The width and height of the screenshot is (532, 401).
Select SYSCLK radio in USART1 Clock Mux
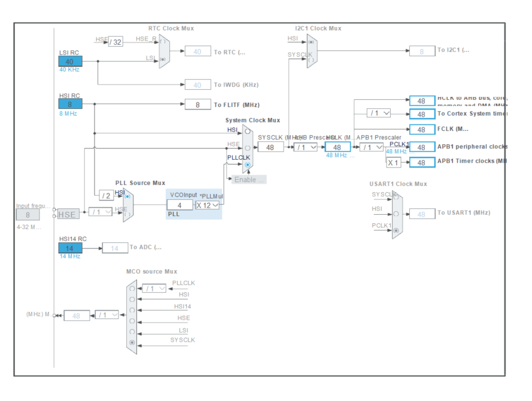click(x=396, y=196)
